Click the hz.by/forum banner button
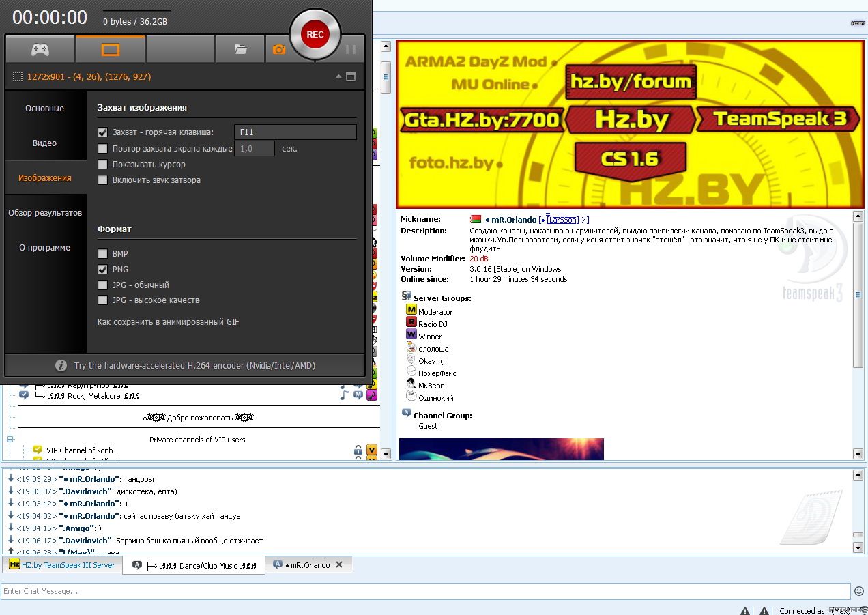The height and width of the screenshot is (615, 868). coord(631,83)
